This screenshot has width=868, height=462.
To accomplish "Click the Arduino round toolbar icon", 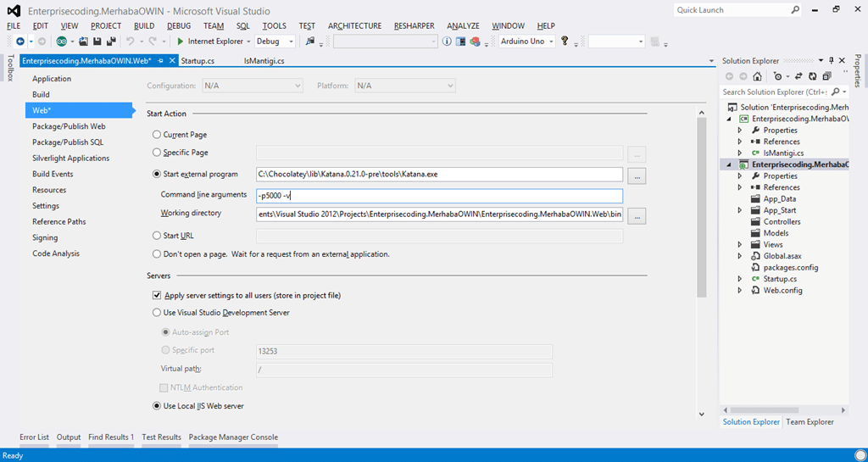I will (62, 42).
